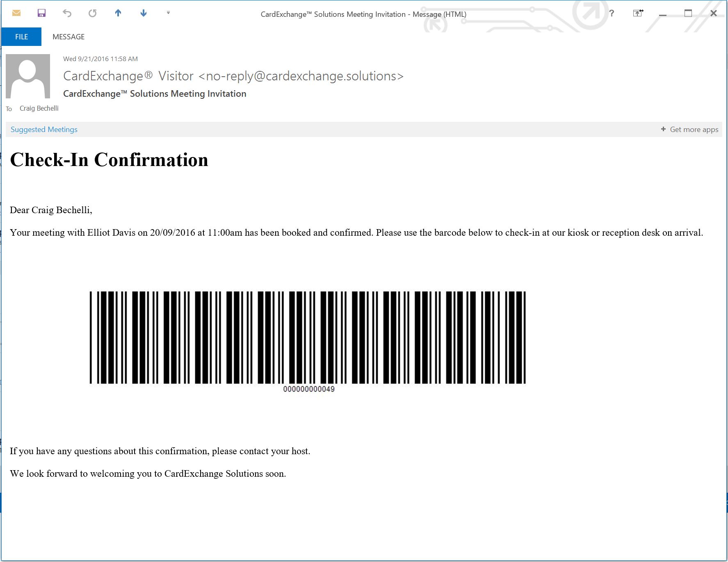This screenshot has width=728, height=562.
Task: Click the text about meeting with Elliot Davis
Action: click(356, 232)
